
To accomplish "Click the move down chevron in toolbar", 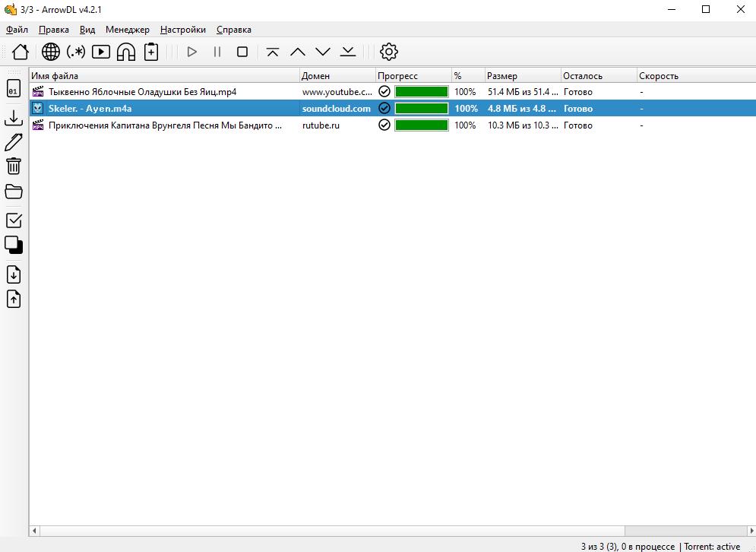I will pyautogui.click(x=323, y=52).
